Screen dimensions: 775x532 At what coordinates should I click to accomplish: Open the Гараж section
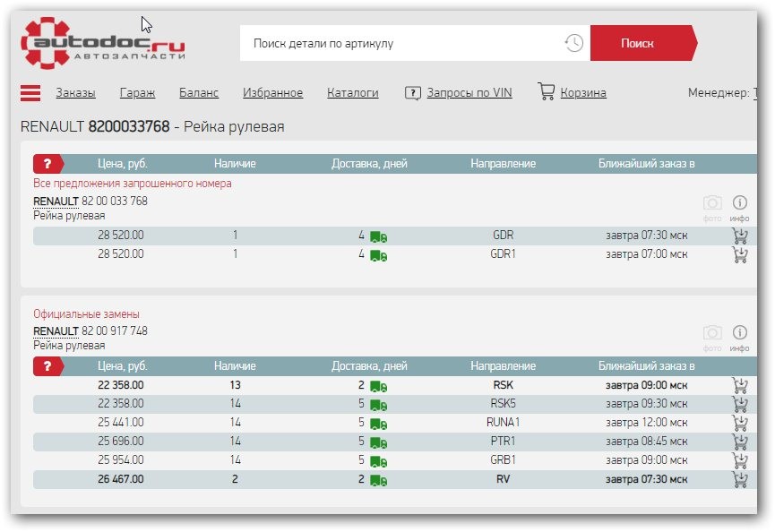click(x=137, y=92)
